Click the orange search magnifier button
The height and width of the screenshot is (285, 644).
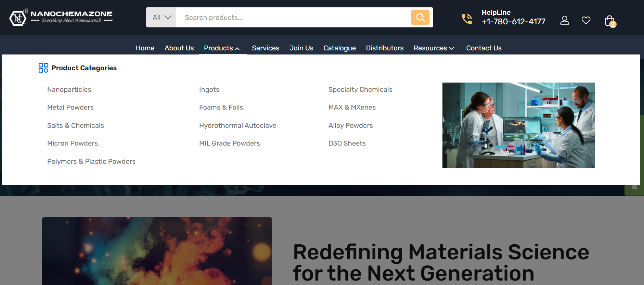pyautogui.click(x=420, y=17)
